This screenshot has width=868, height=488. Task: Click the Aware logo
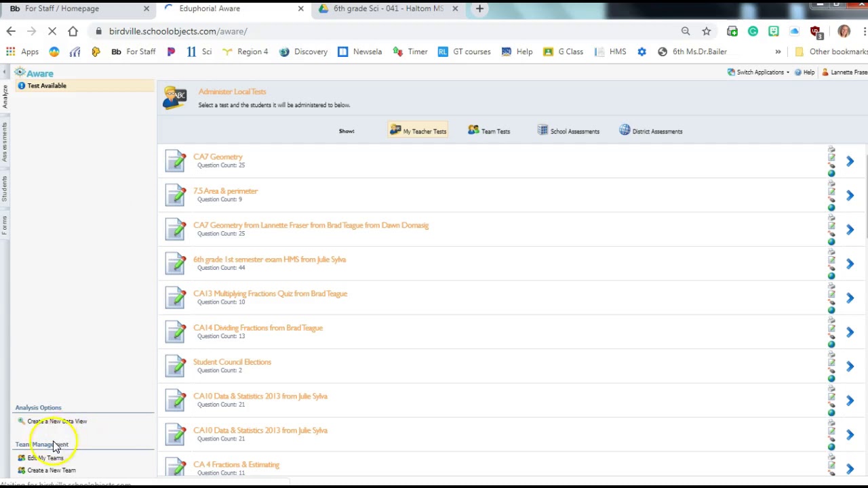pos(34,73)
